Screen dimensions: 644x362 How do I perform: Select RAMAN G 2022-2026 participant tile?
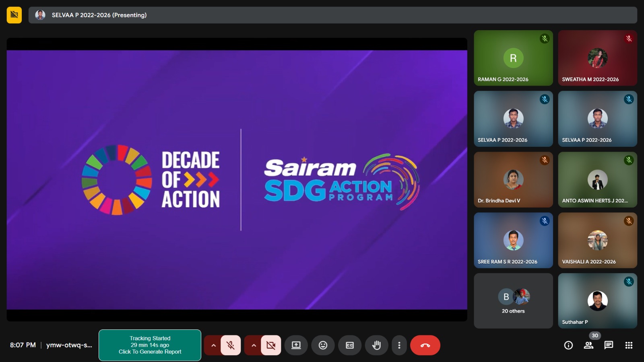click(513, 58)
